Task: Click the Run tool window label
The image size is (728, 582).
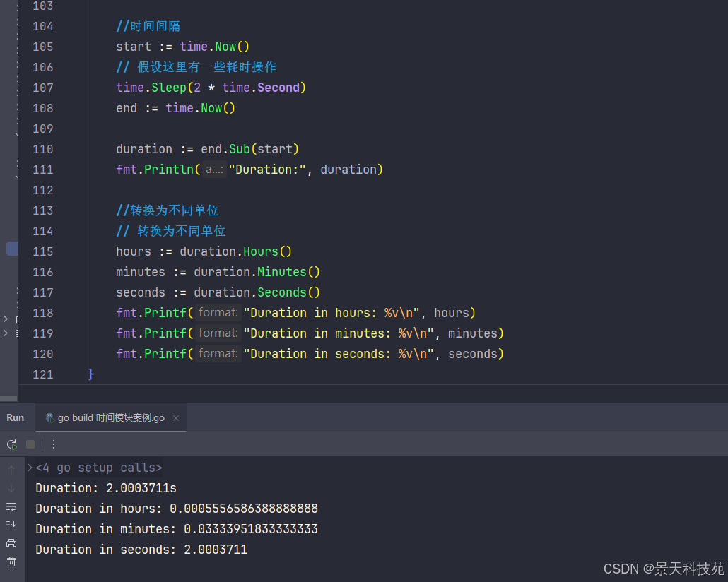Action: (16, 417)
